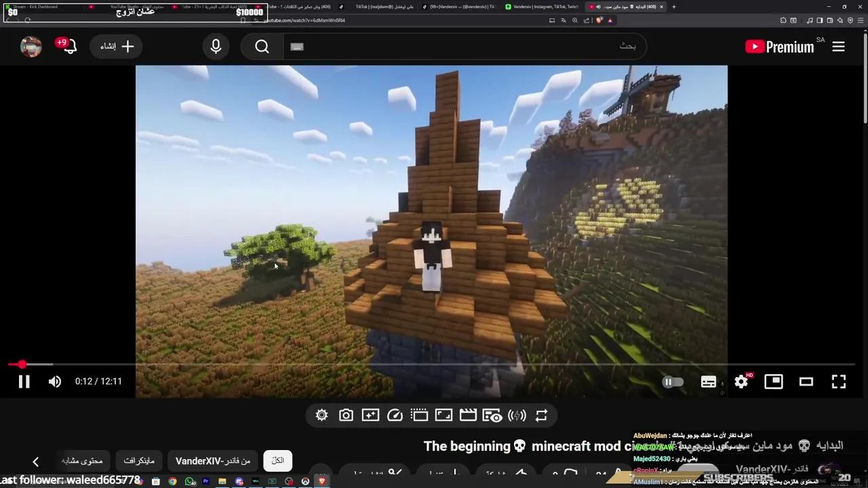
Task: Toggle cinema clapperboard mode
Action: [x=468, y=415]
